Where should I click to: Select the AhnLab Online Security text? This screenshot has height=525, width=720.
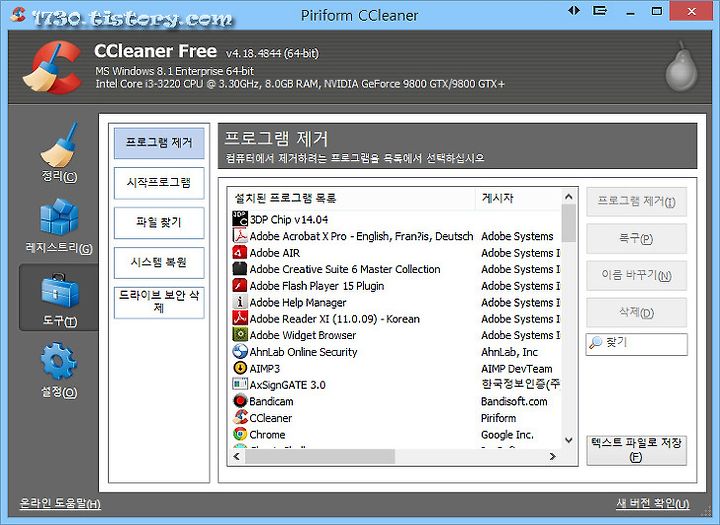(x=303, y=352)
